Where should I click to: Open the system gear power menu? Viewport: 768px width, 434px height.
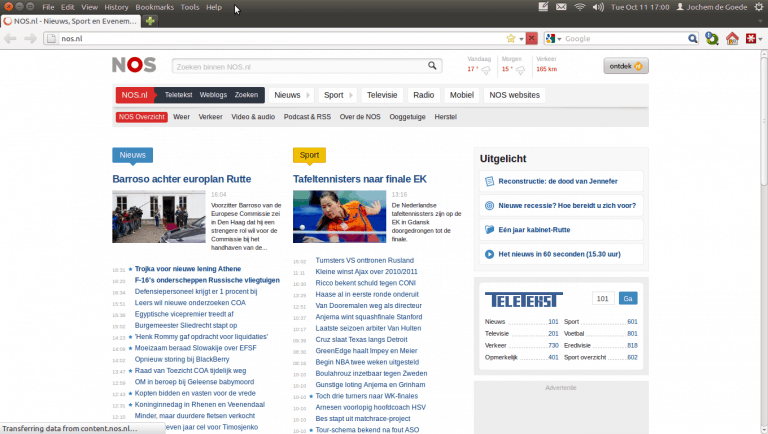[x=758, y=7]
